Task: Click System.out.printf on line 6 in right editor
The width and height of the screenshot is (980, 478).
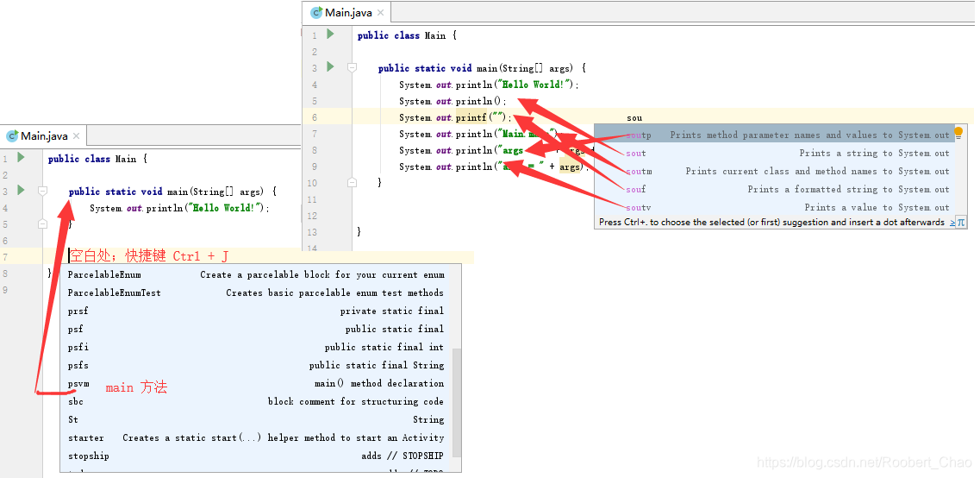Action: tap(455, 117)
